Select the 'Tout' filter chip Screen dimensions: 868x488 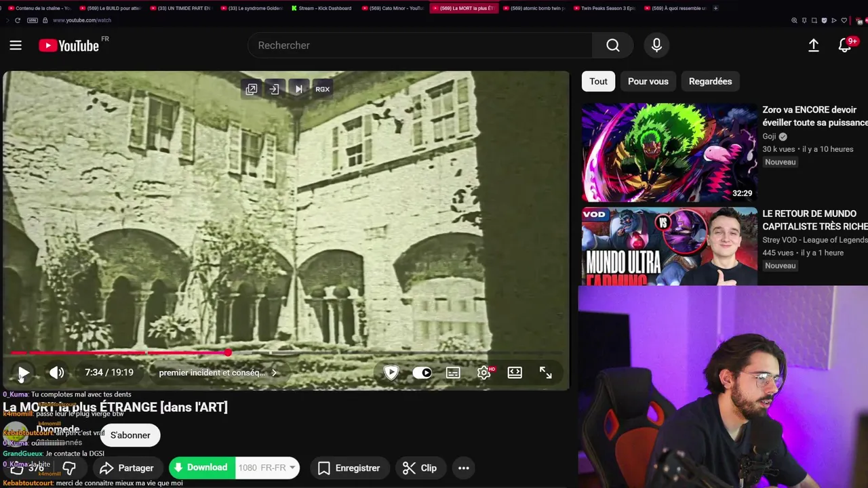point(598,81)
